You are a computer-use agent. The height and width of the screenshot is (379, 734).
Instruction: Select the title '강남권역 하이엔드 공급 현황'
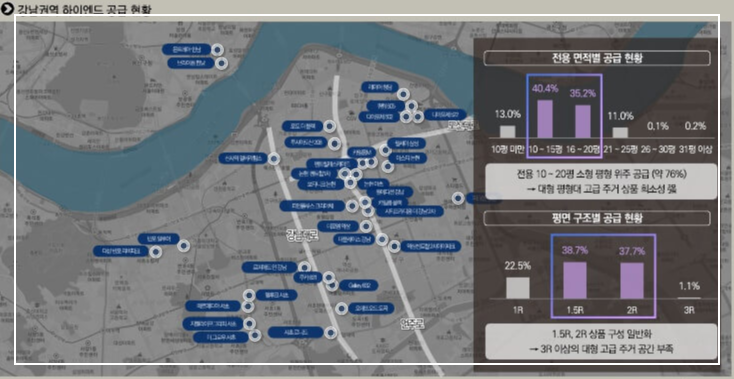[84, 9]
